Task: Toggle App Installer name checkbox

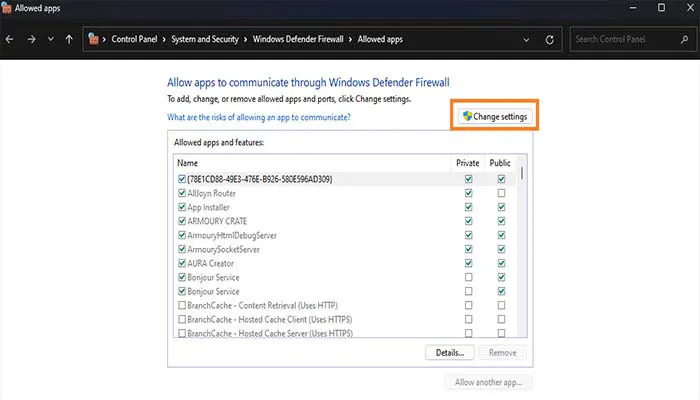Action: [x=182, y=207]
